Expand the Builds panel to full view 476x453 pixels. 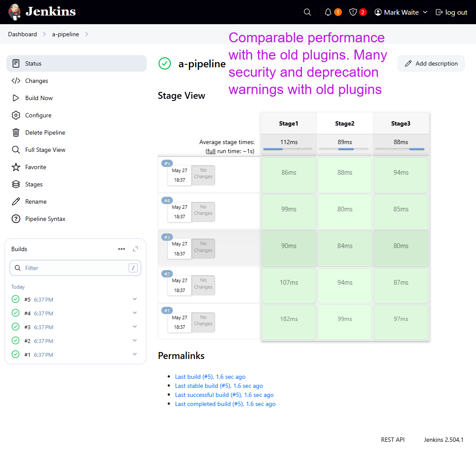click(x=135, y=249)
